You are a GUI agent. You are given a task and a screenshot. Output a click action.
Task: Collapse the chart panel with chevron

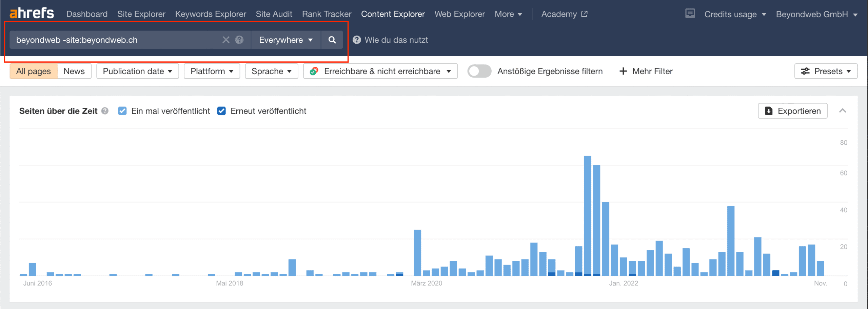coord(843,111)
